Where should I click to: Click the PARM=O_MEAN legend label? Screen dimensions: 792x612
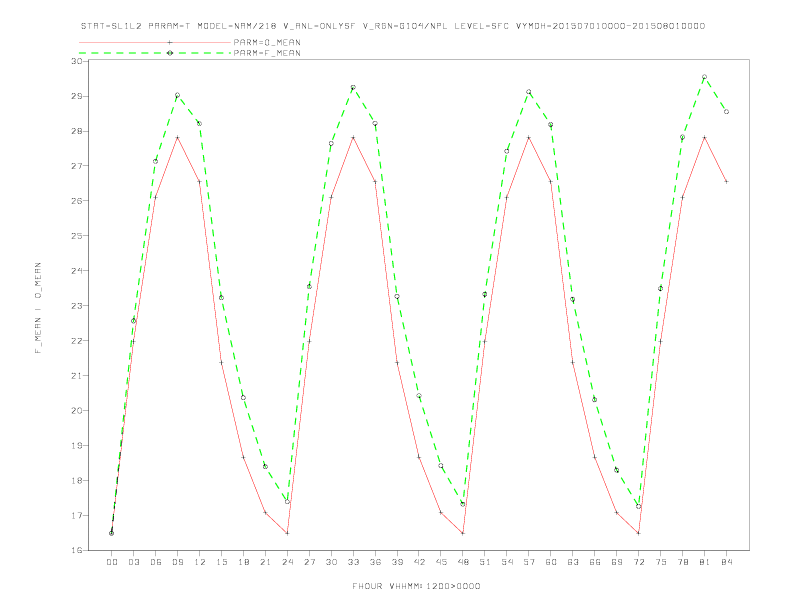pos(267,42)
